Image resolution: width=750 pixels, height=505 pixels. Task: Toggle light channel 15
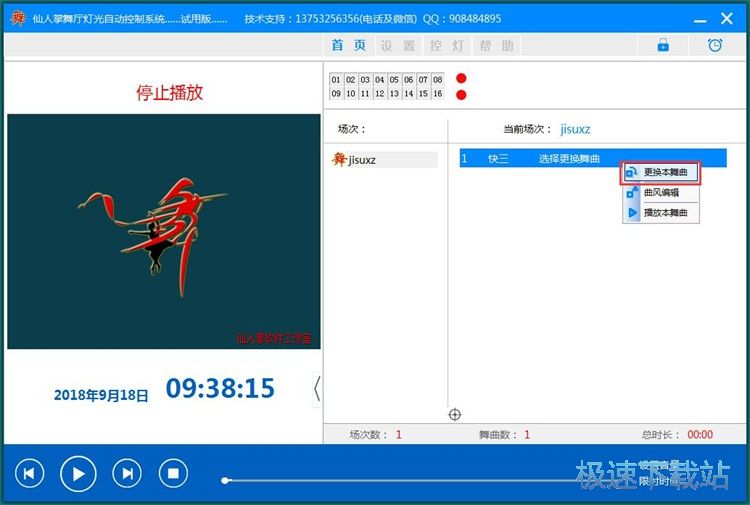pyautogui.click(x=423, y=94)
